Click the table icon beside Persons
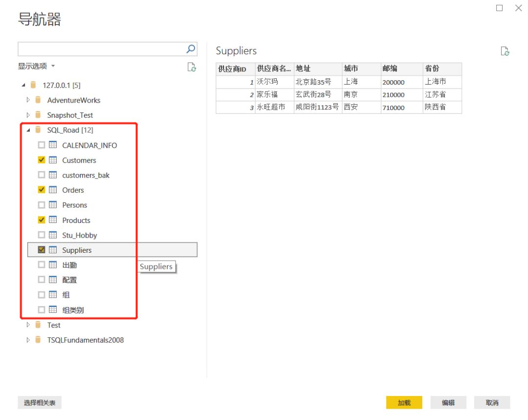This screenshot has width=528, height=420. [53, 205]
